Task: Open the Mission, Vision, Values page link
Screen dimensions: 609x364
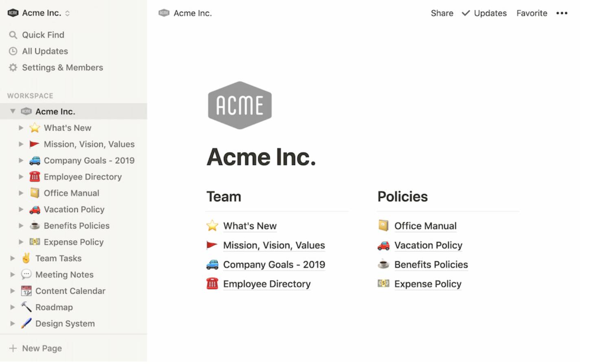Action: (x=274, y=246)
